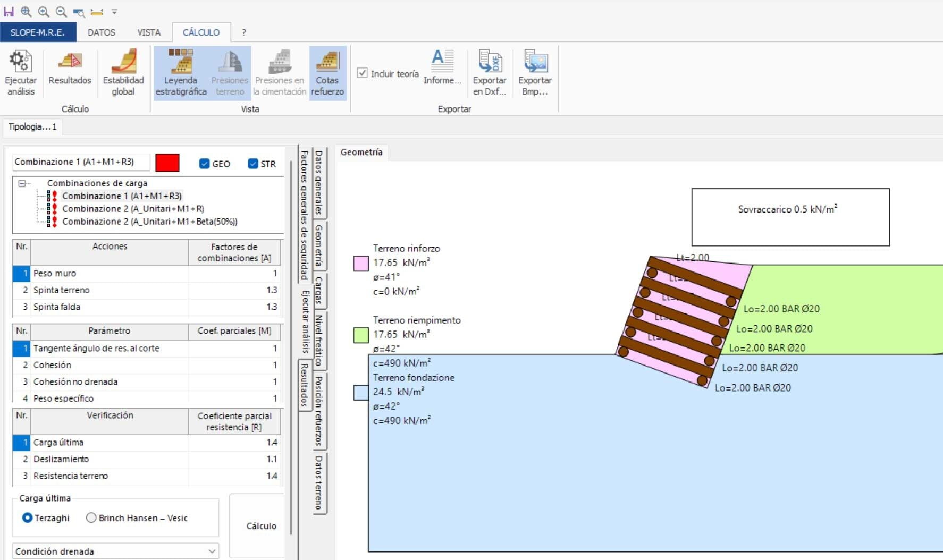Select Combinazione 2 (A_Unitari+M1+R) tree item
The height and width of the screenshot is (560, 943).
pos(133,209)
